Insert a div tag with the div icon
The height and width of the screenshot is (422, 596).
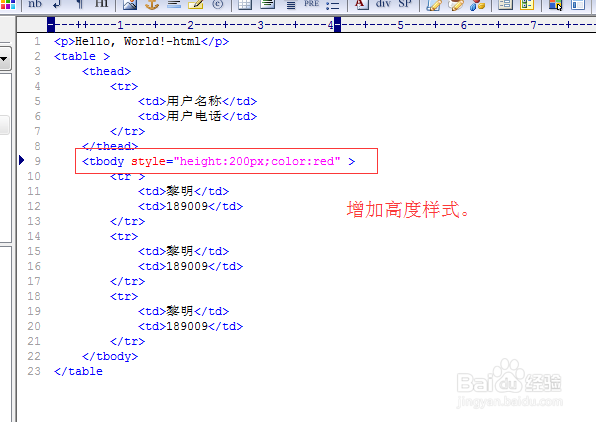point(383,4)
